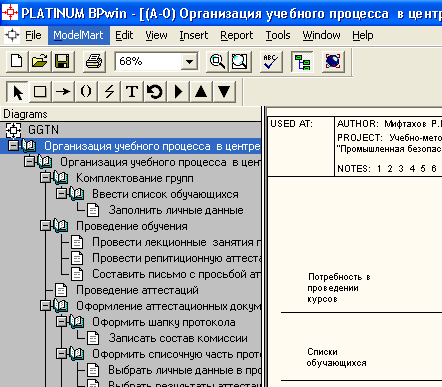Open the Tools menu
The image size is (442, 387).
pyautogui.click(x=278, y=35)
